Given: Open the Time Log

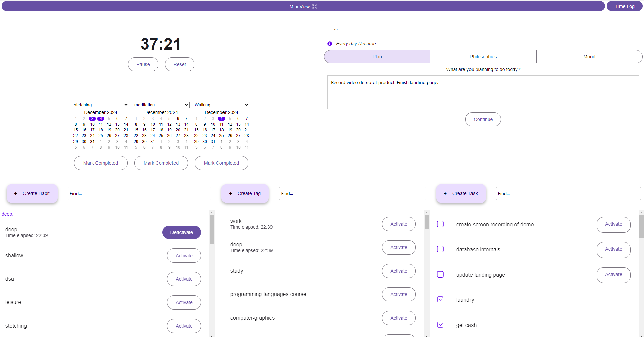Looking at the screenshot, I should [x=624, y=6].
